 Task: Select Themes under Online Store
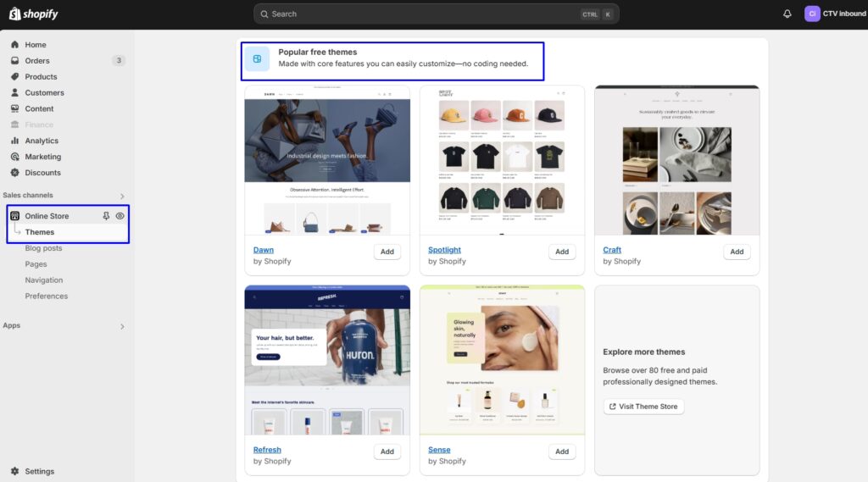(39, 232)
